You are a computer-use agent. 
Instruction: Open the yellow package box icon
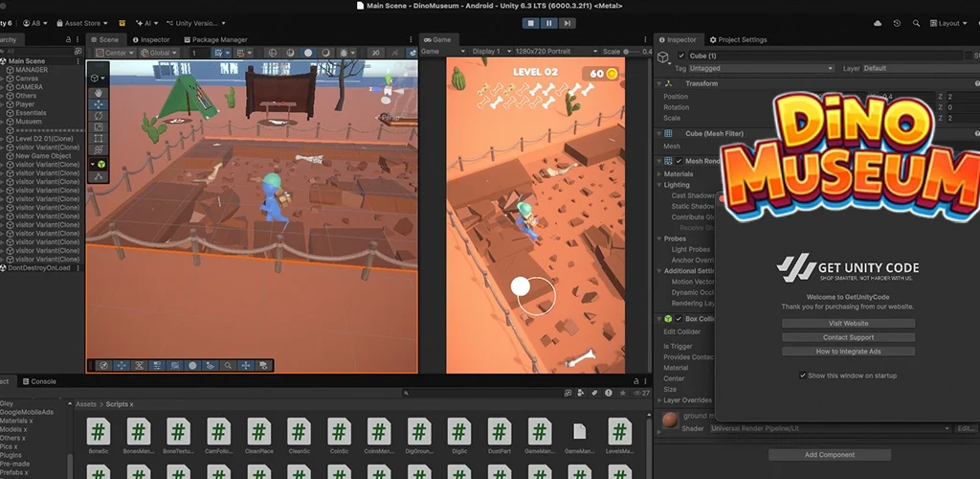(x=122, y=23)
